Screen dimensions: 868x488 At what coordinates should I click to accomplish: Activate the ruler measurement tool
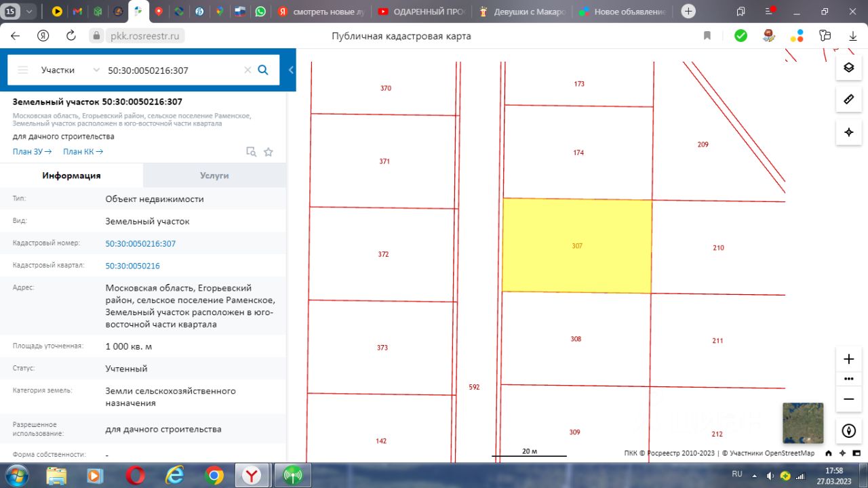[848, 100]
